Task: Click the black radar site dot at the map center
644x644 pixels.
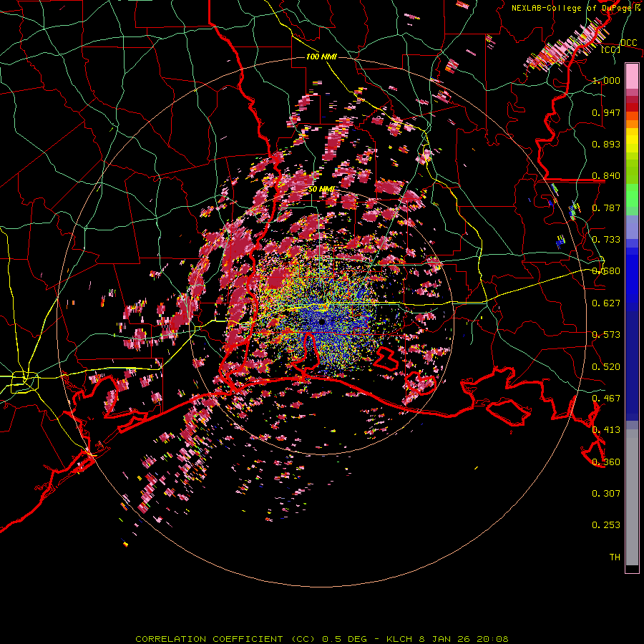Action: click(322, 321)
